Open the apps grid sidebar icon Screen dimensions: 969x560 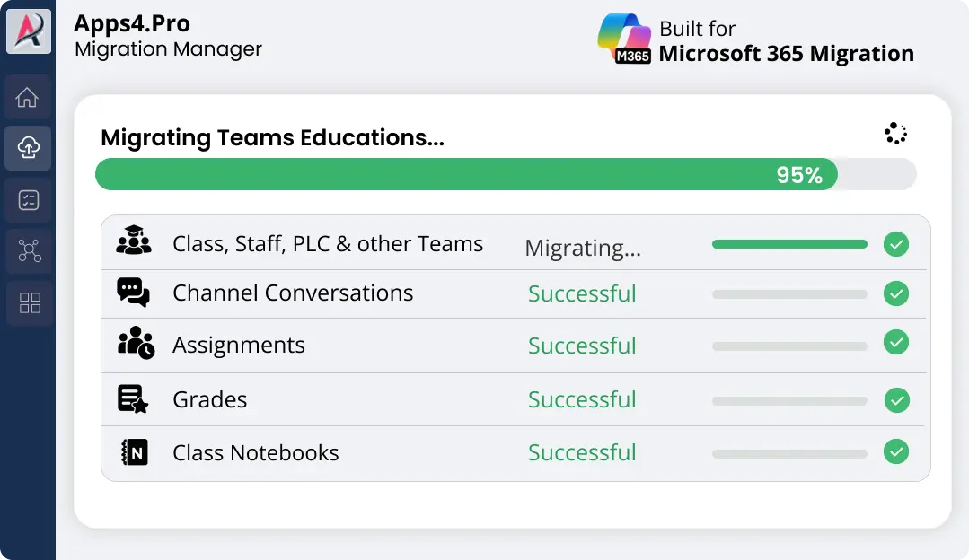[30, 302]
